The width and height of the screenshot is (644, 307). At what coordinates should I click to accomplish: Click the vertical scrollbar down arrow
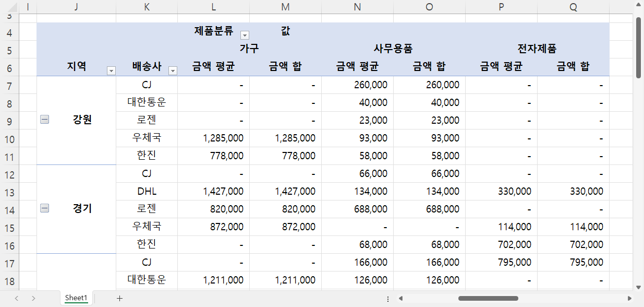(x=638, y=286)
